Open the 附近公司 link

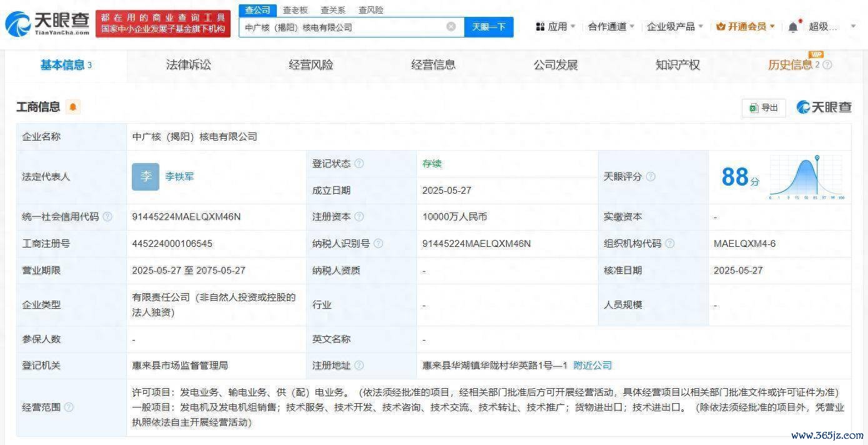(x=592, y=366)
